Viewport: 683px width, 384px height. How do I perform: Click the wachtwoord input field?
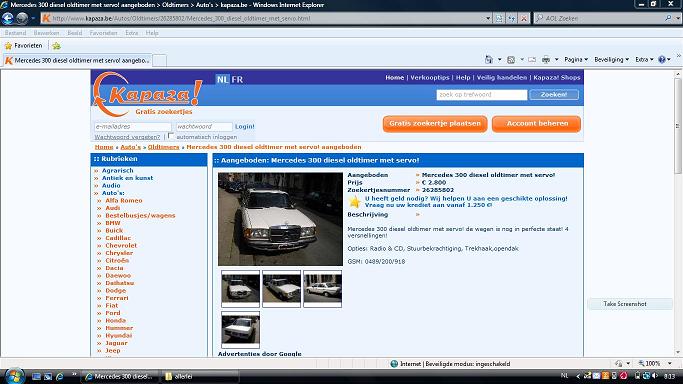click(204, 126)
